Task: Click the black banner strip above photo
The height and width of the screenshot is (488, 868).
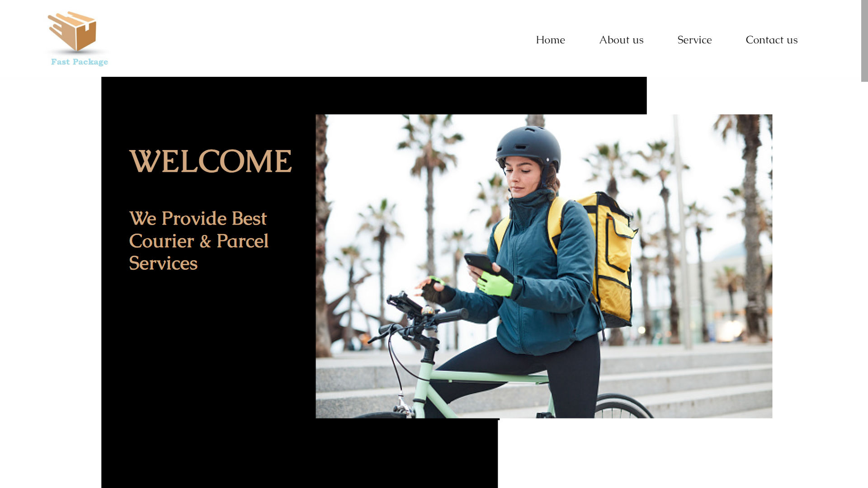Action: tap(374, 95)
